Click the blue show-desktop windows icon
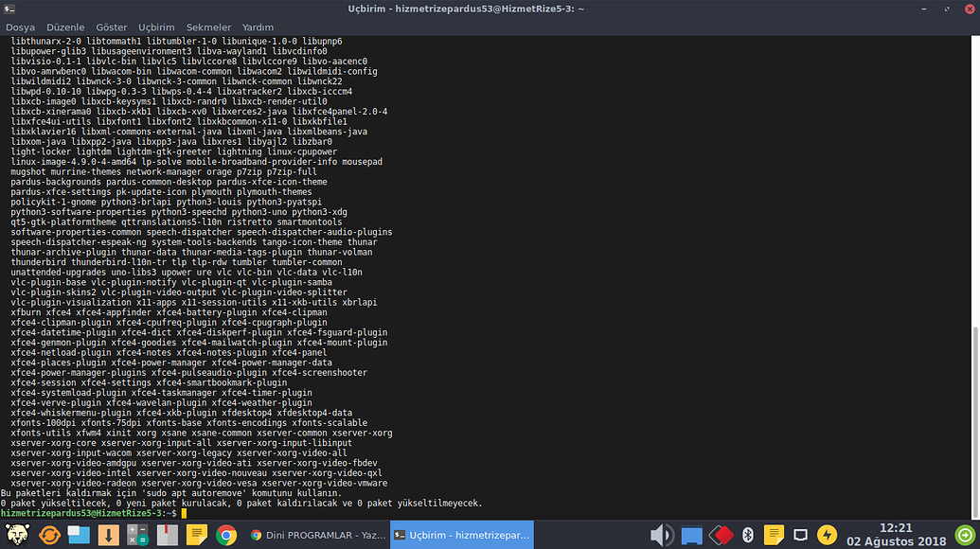980x549 pixels. click(x=79, y=535)
